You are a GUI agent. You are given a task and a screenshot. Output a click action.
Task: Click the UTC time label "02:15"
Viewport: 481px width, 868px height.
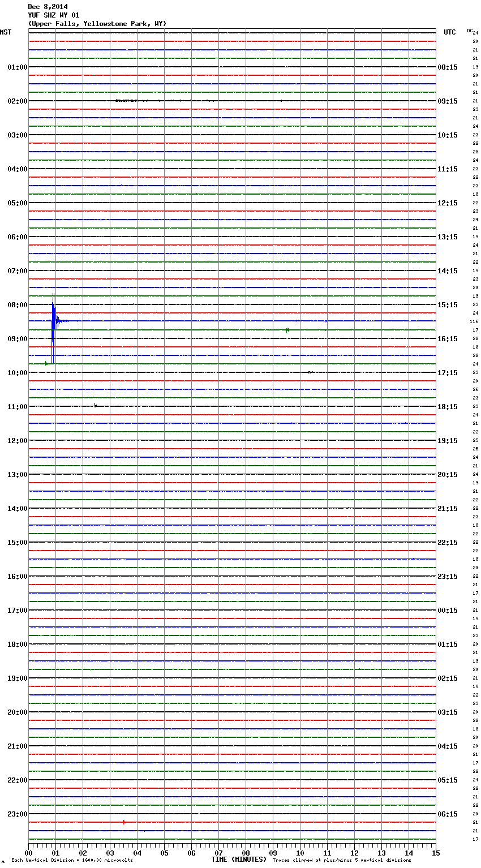pos(448,678)
